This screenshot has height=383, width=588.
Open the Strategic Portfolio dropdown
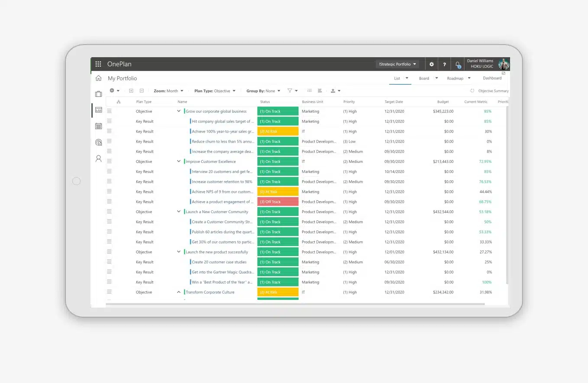click(x=397, y=64)
